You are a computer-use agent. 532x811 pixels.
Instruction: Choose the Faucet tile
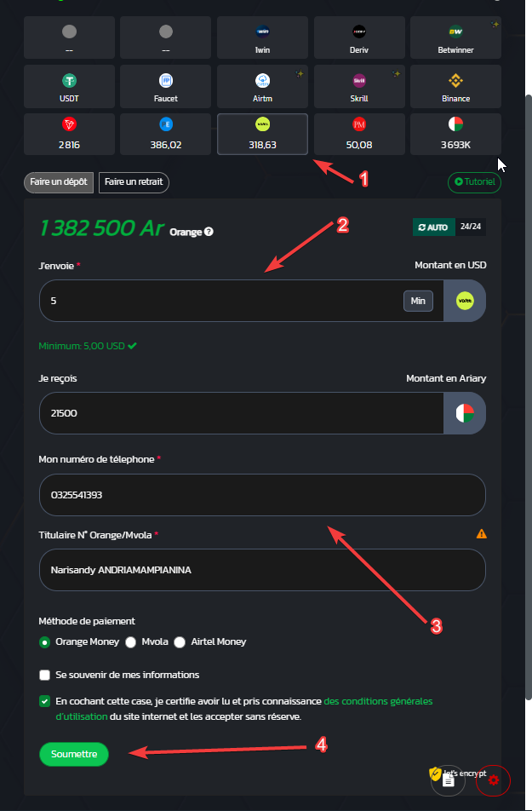point(165,86)
